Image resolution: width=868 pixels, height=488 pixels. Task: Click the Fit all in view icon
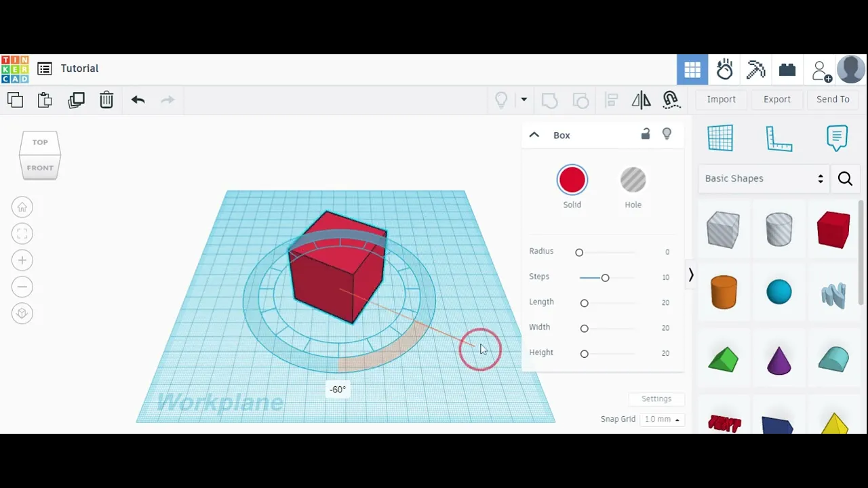pos(22,234)
